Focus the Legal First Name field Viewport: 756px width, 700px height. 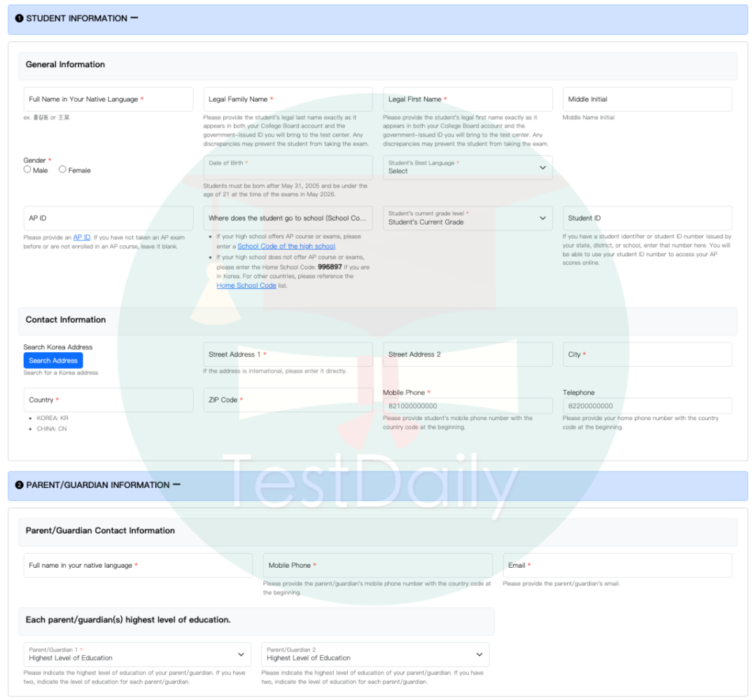pyautogui.click(x=468, y=99)
